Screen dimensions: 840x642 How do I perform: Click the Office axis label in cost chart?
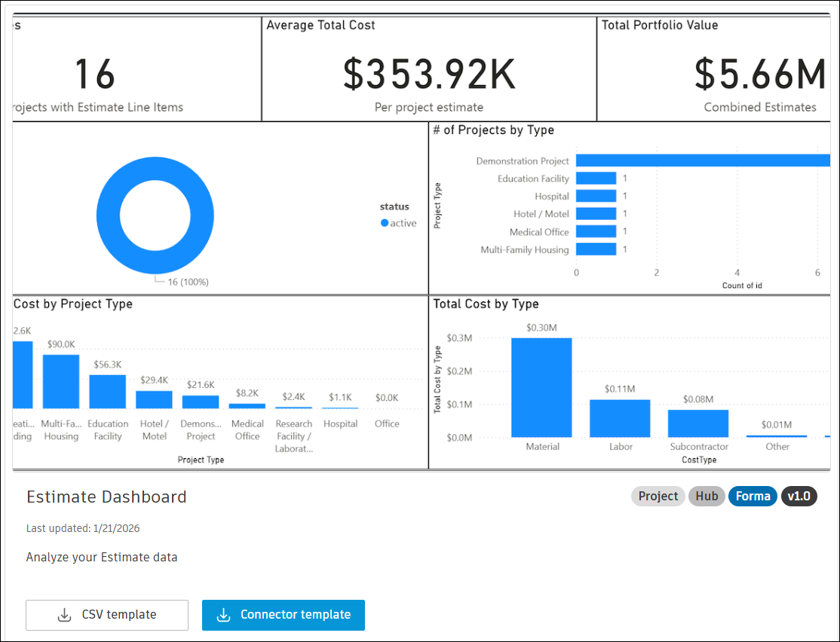387,423
